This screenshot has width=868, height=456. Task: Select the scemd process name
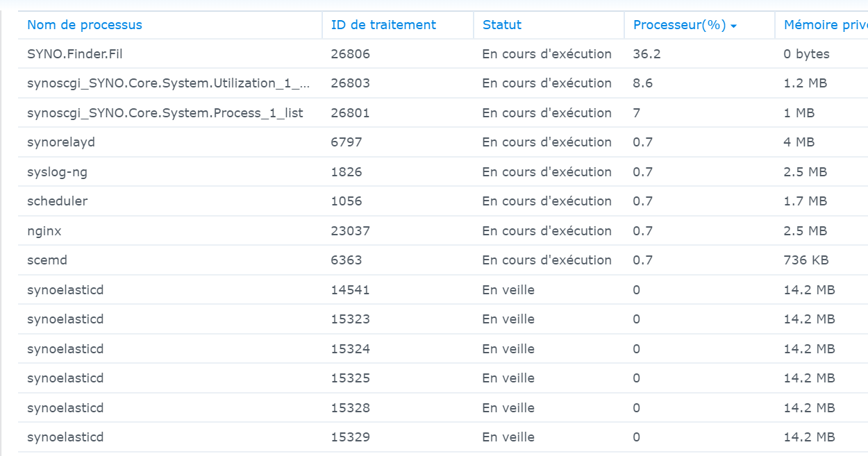(x=47, y=260)
